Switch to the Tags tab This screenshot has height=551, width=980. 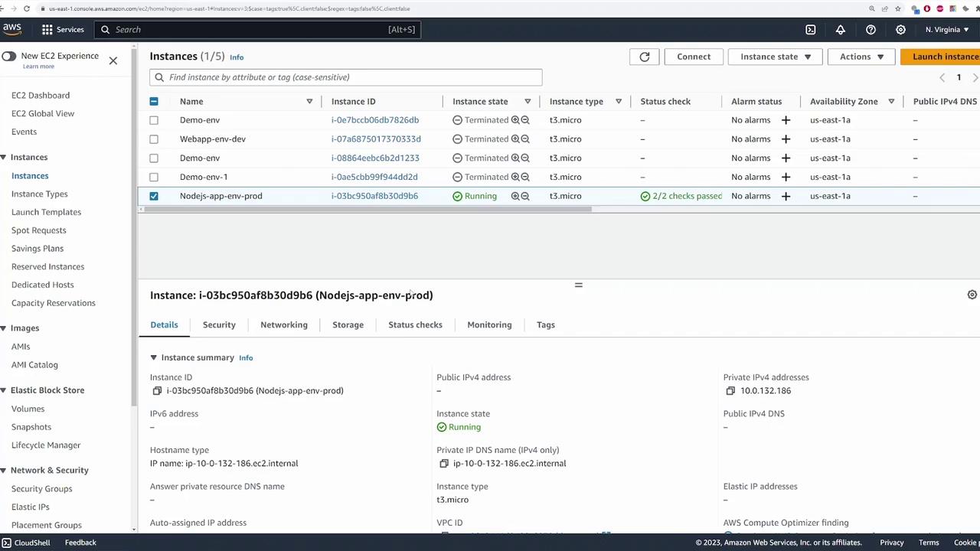click(545, 324)
